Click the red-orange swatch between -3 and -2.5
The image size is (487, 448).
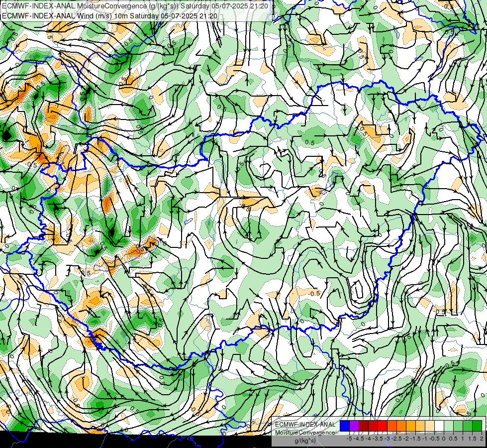pyautogui.click(x=392, y=426)
